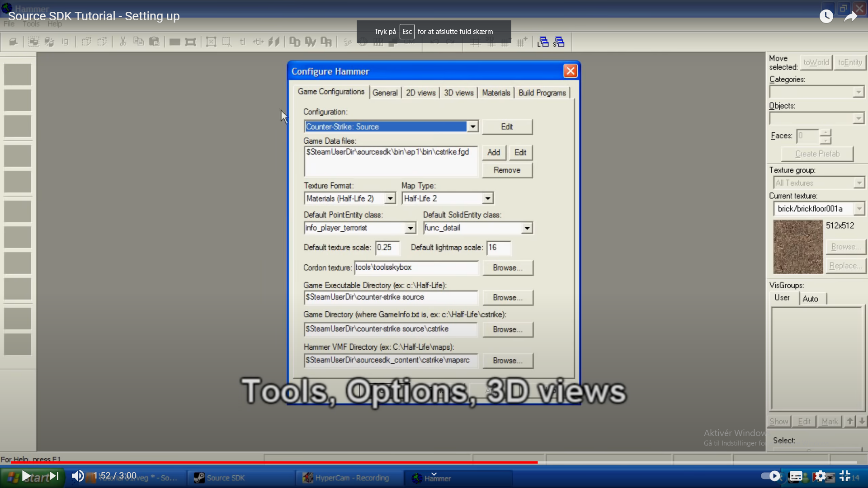Exit fullscreen with the minimize-screen icon
Image resolution: width=868 pixels, height=488 pixels.
[844, 476]
